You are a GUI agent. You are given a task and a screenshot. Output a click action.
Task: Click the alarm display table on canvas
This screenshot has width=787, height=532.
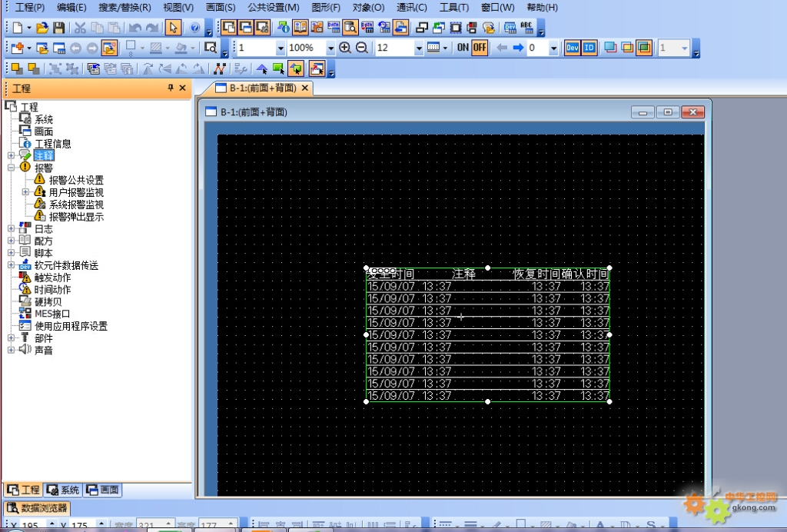click(487, 335)
